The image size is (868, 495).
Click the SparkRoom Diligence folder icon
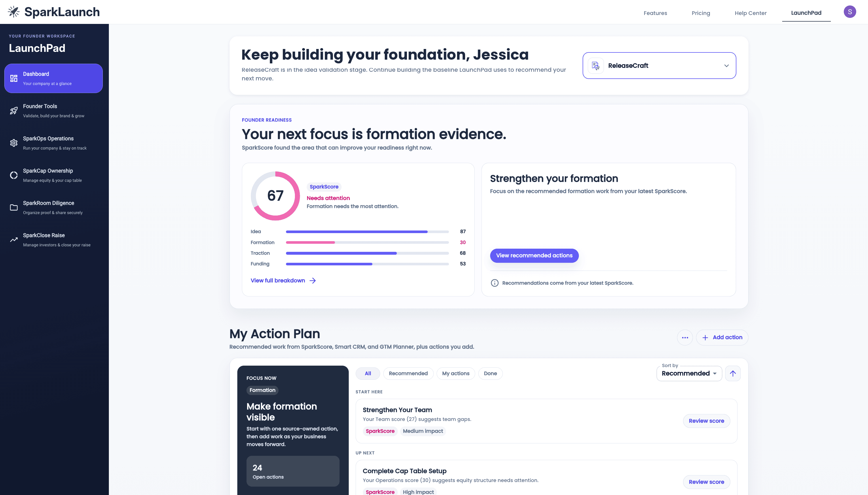click(x=14, y=208)
